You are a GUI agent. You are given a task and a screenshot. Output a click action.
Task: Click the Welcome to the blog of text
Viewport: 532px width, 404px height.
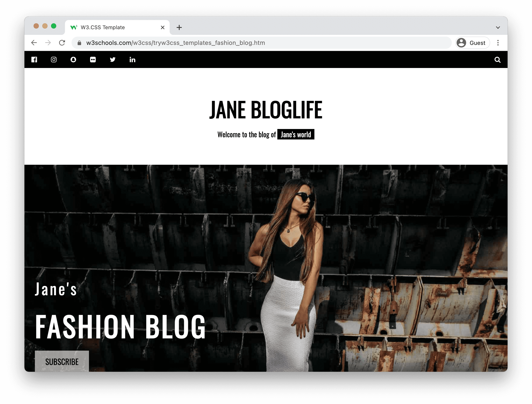[x=246, y=134]
